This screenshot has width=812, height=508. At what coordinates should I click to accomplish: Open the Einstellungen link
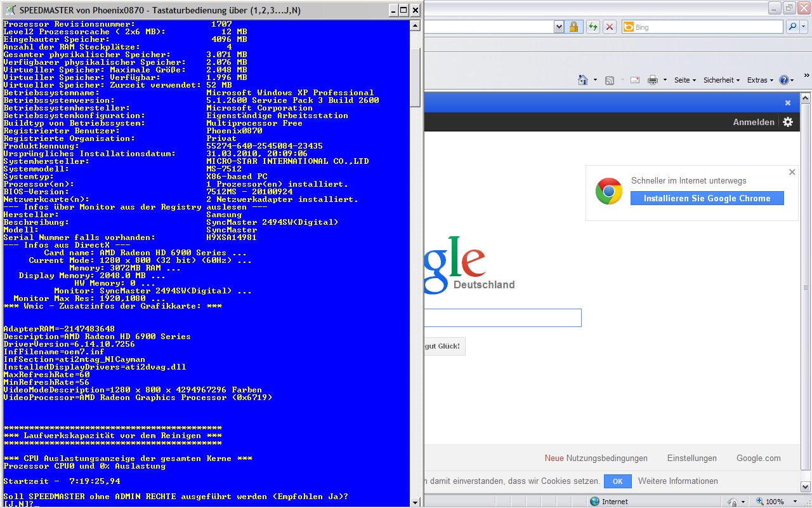691,458
